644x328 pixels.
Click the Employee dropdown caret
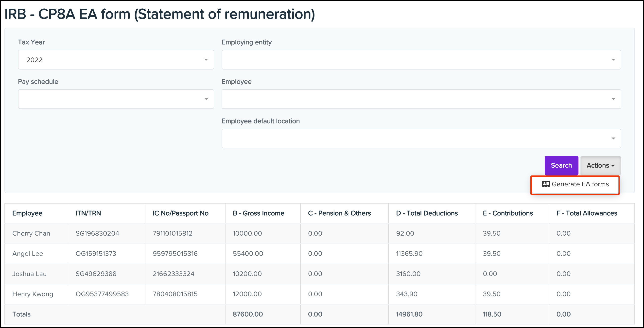tap(613, 99)
